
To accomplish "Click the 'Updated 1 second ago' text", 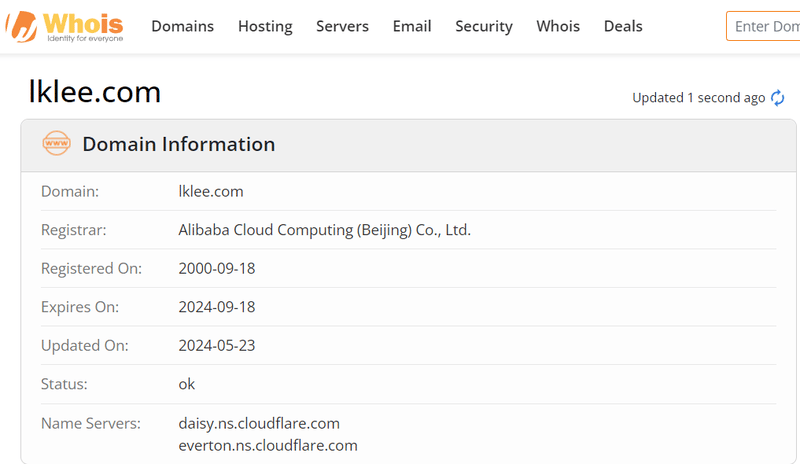I will coord(698,98).
